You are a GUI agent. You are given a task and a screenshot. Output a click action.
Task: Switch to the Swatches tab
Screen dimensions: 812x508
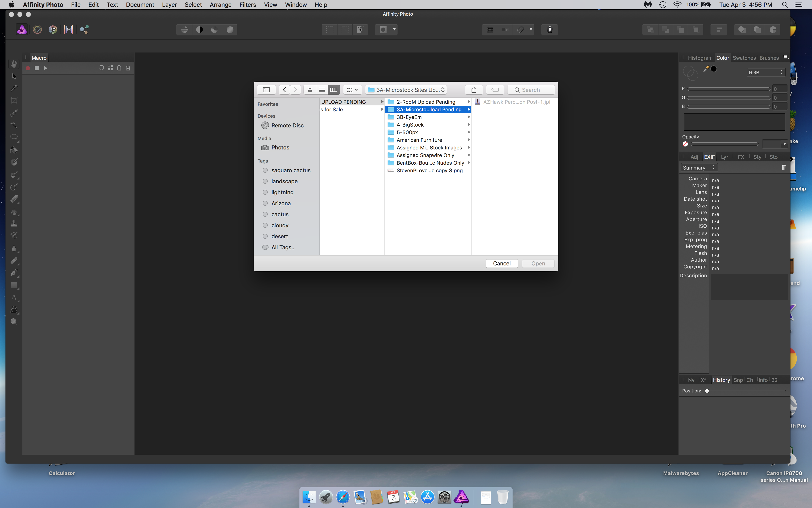(744, 58)
